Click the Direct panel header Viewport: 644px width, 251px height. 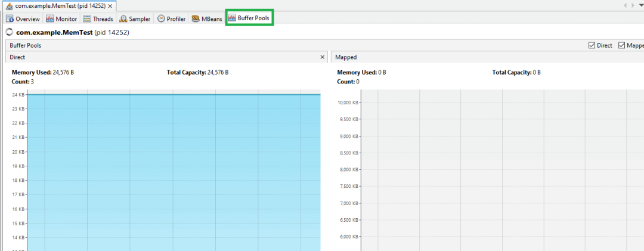pyautogui.click(x=167, y=57)
